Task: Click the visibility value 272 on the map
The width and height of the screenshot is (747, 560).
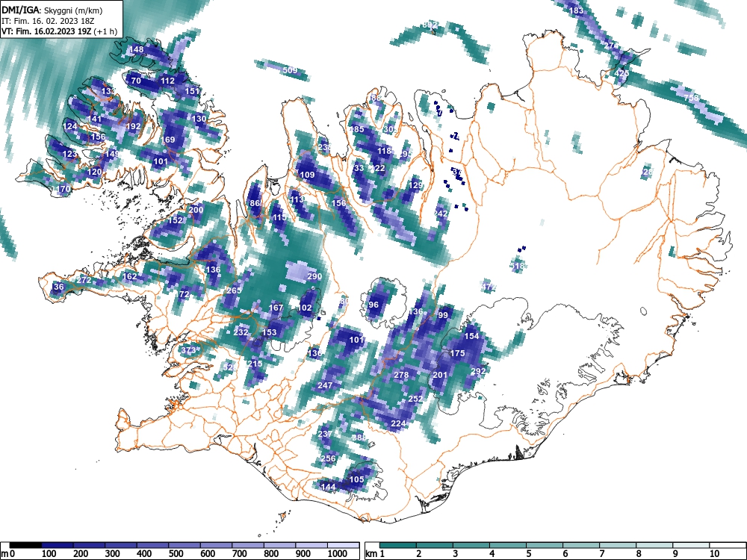Action: (x=84, y=280)
